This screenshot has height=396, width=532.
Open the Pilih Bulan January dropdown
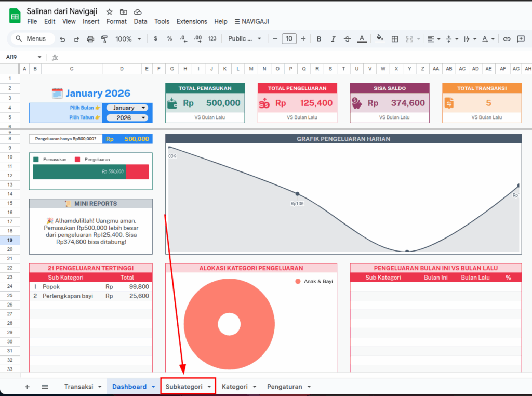pyautogui.click(x=127, y=108)
